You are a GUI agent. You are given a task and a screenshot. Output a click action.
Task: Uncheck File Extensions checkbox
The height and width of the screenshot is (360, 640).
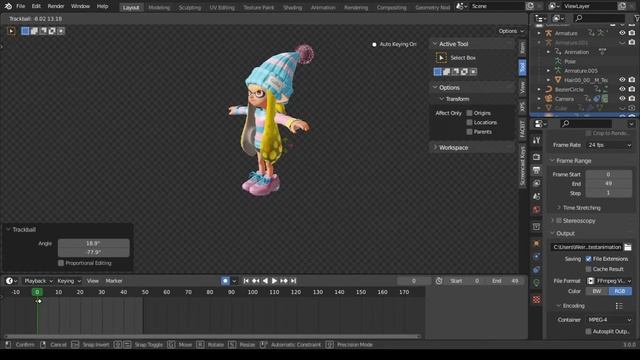click(x=588, y=259)
